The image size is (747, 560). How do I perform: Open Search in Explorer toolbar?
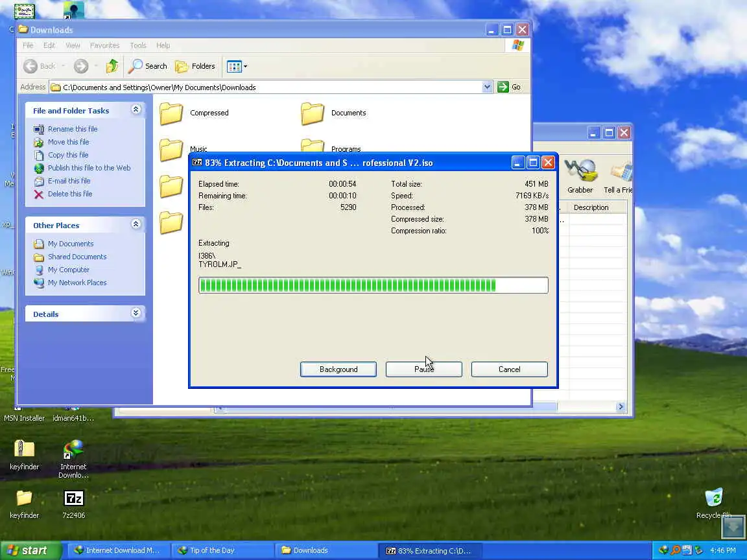[148, 66]
